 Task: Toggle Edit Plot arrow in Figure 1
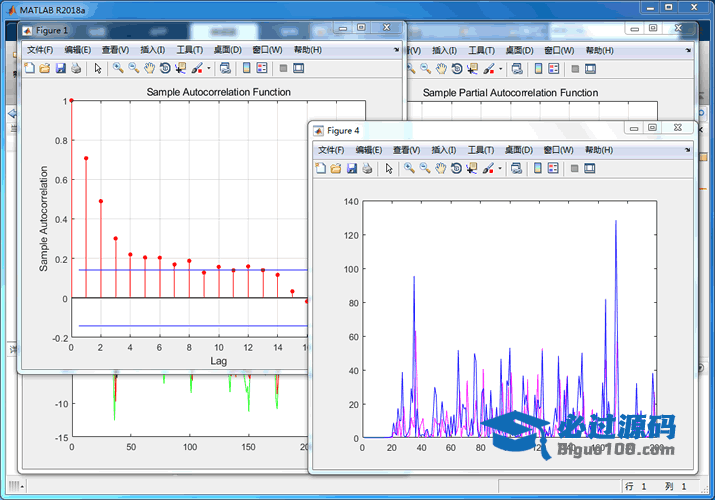(x=97, y=68)
